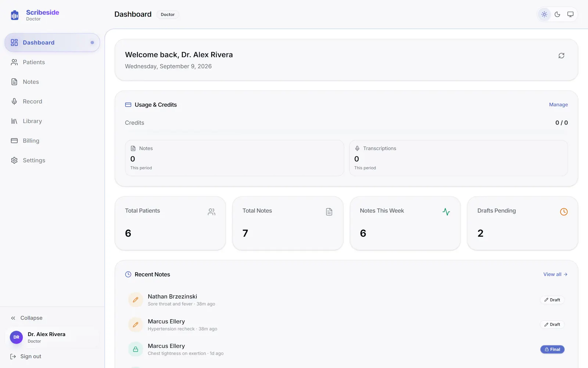The width and height of the screenshot is (588, 368).
Task: Click the Final badge on Chest tightness row
Action: point(552,349)
